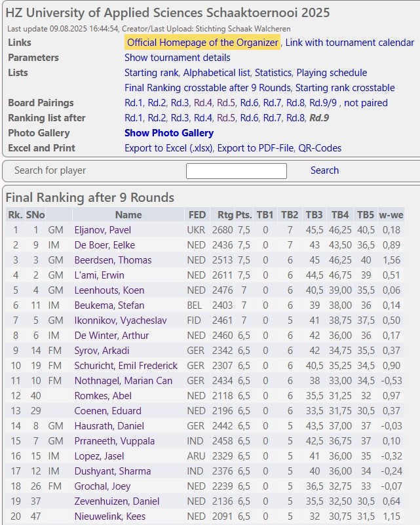Open Link with tournament calendar
This screenshot has width=420, height=525.
coord(350,43)
